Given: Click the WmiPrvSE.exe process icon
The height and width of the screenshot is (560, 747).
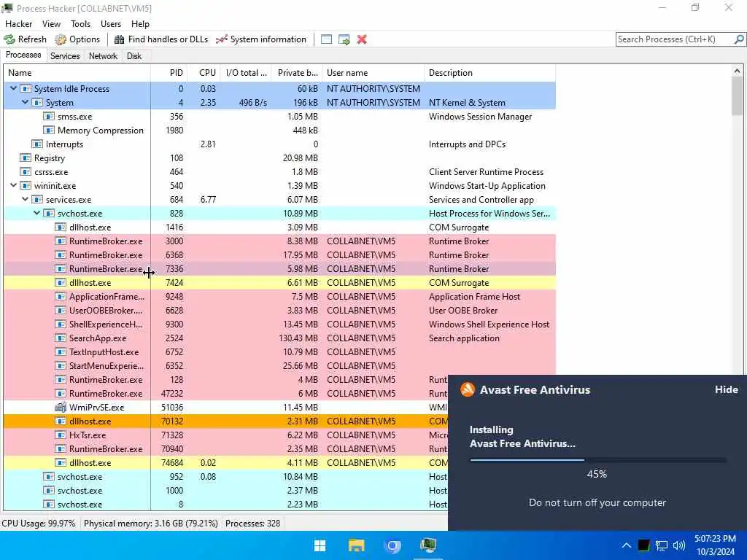Looking at the screenshot, I should 61,407.
